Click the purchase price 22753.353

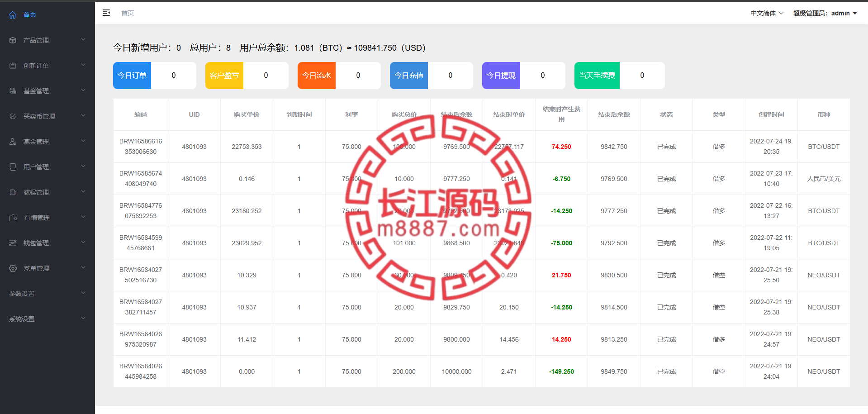pyautogui.click(x=247, y=147)
